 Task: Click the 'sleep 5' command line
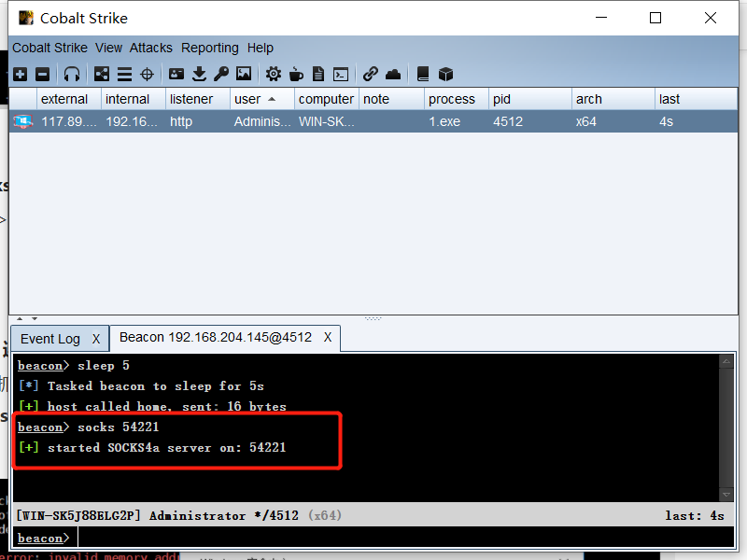click(104, 366)
